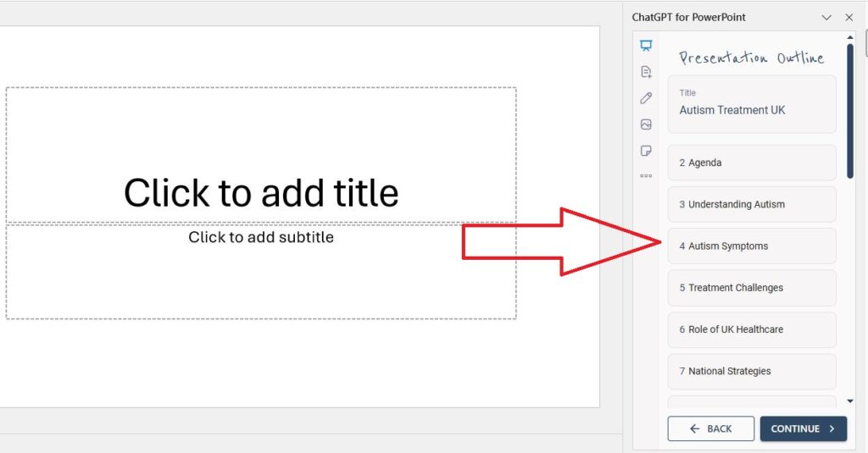
Task: Open the three-dots more options icon
Action: 646,176
